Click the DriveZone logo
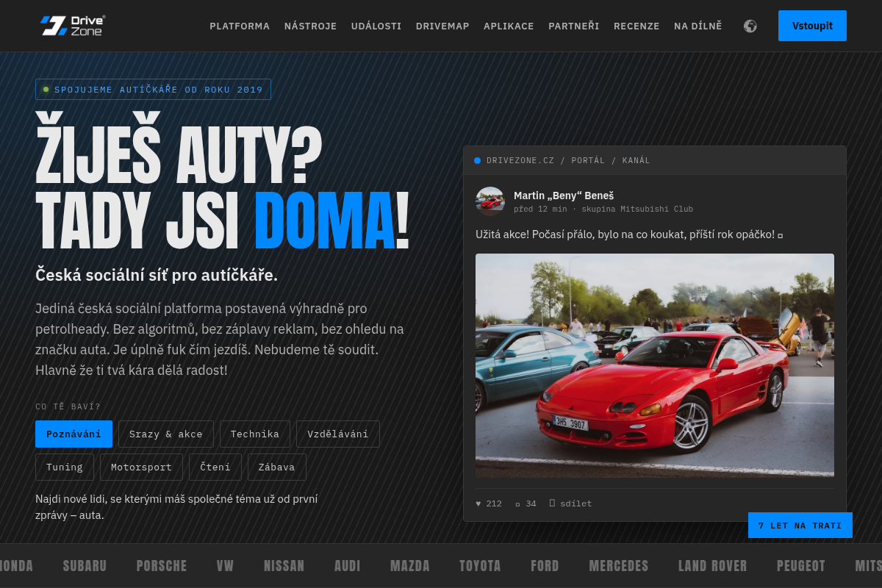 click(73, 26)
